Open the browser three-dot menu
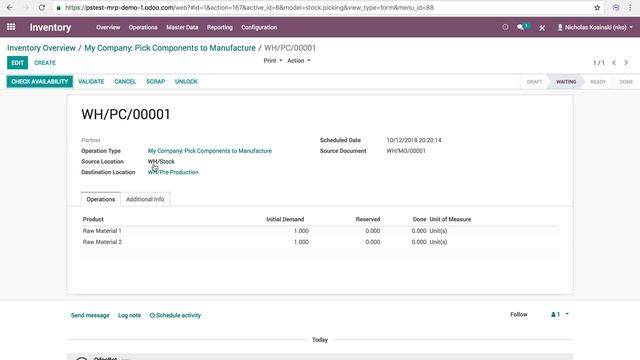Image resolution: width=640 pixels, height=360 pixels. click(x=630, y=7)
